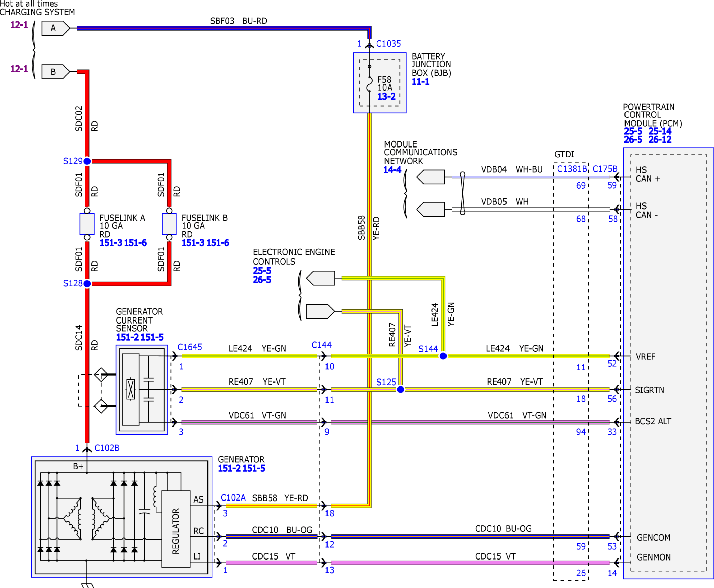Image resolution: width=714 pixels, height=588 pixels.
Task: Click the 25-5 Electronic Engine Controls reference
Action: [x=262, y=271]
